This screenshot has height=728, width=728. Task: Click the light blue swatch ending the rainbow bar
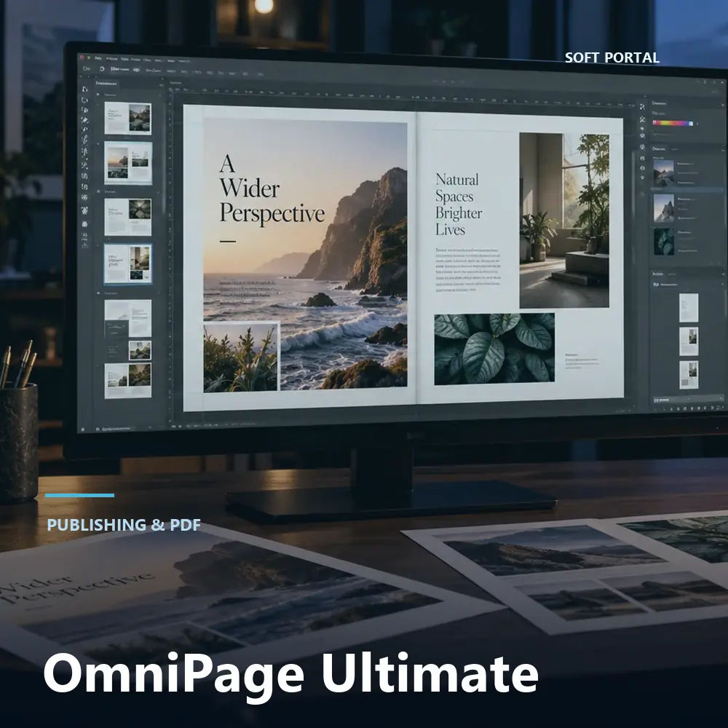pos(691,124)
